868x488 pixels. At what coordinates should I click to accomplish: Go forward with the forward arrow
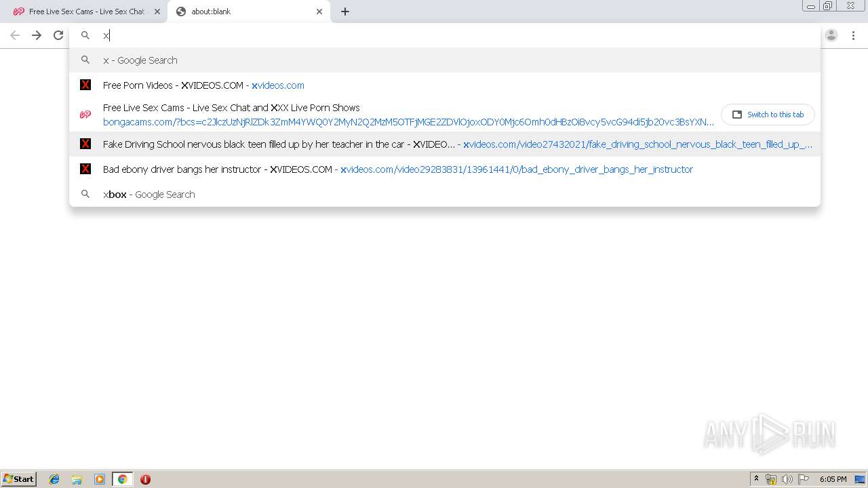(x=37, y=35)
